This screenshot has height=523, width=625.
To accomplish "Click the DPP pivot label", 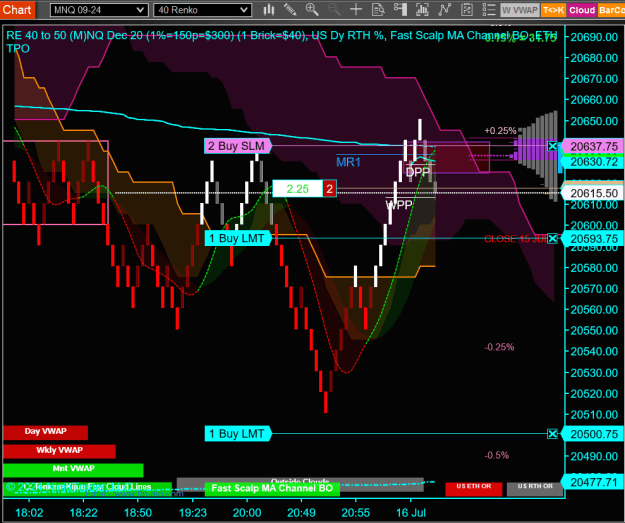I will pos(418,173).
